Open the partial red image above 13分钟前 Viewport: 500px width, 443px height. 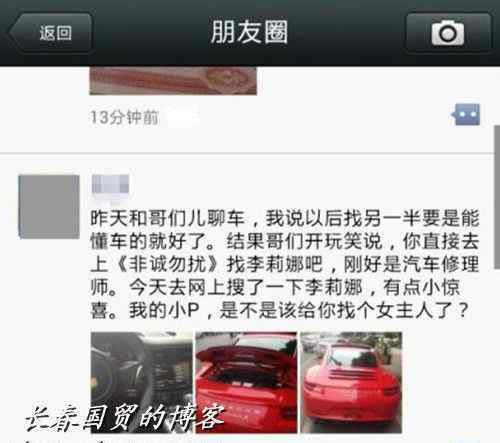(x=173, y=81)
